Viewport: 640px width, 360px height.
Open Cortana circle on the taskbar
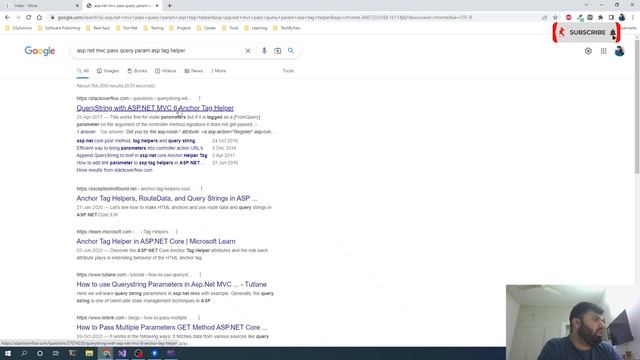pos(40,353)
